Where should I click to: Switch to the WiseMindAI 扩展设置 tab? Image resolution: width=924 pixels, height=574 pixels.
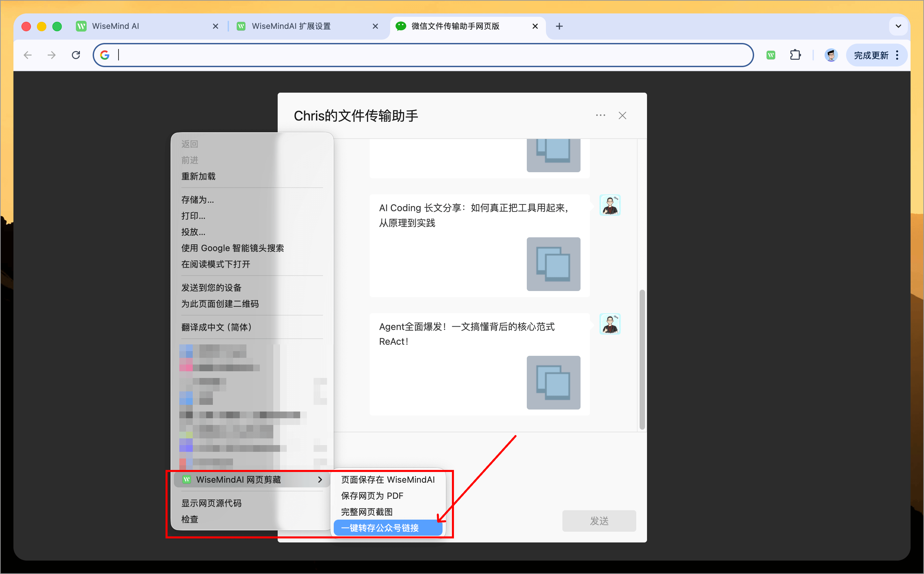(x=291, y=26)
